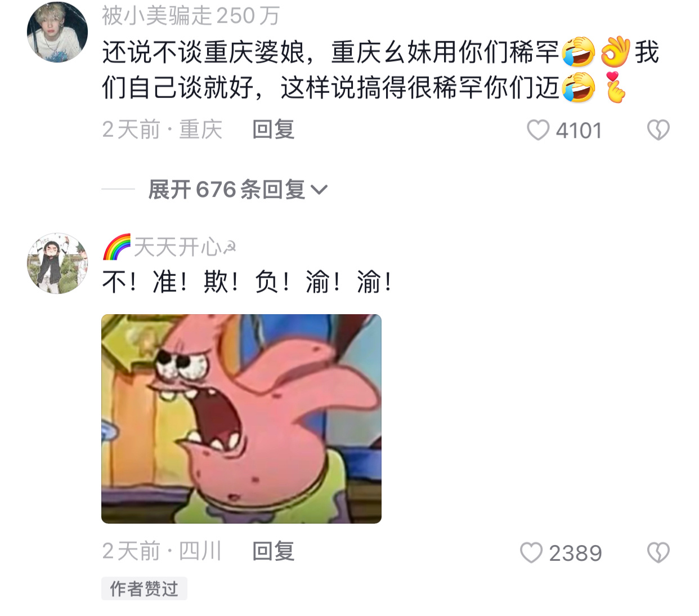Viewport: 699px width, 616px height.
Task: Dislike the Chongqing comment with broken heart
Action: point(658,130)
